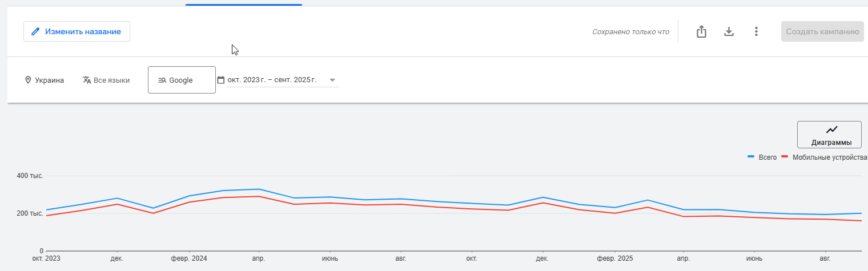Click the red Мобильные устройства legend swatch

tap(785, 157)
